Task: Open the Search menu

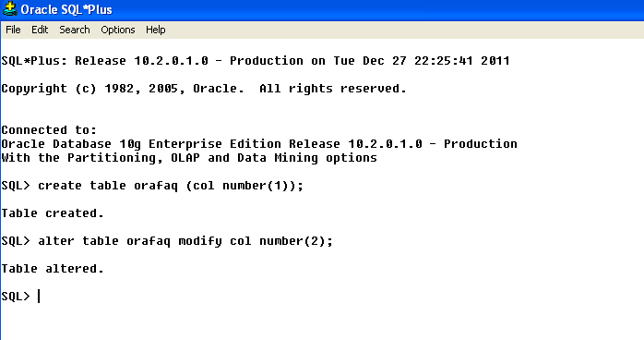Action: tap(75, 30)
